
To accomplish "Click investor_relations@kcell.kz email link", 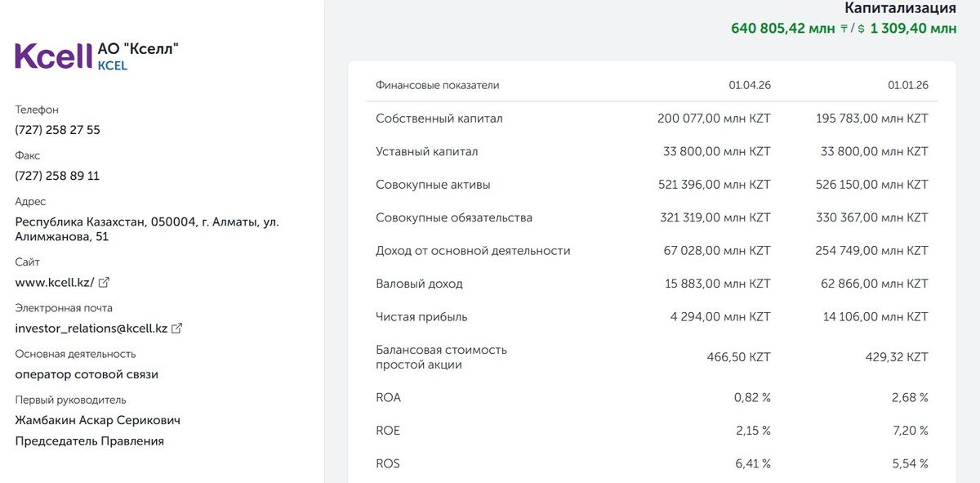I will (91, 329).
